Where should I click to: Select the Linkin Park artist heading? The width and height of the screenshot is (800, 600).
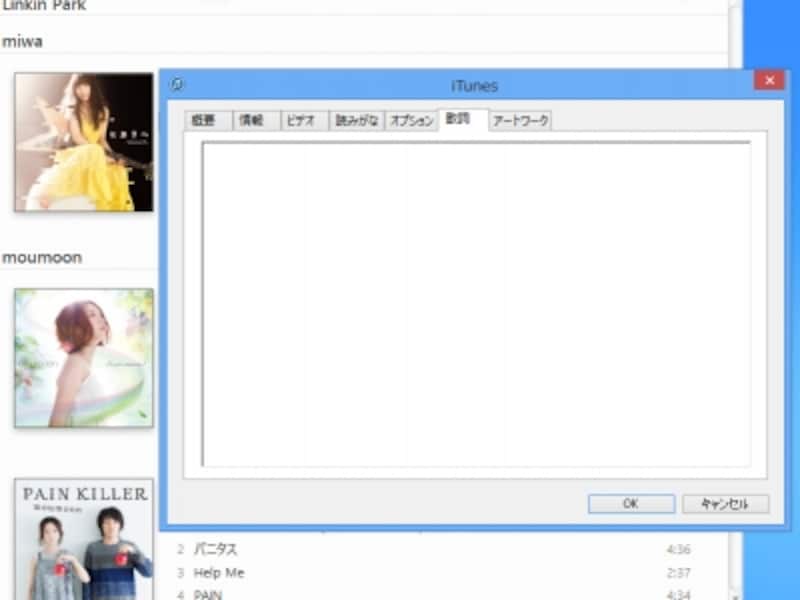[44, 6]
